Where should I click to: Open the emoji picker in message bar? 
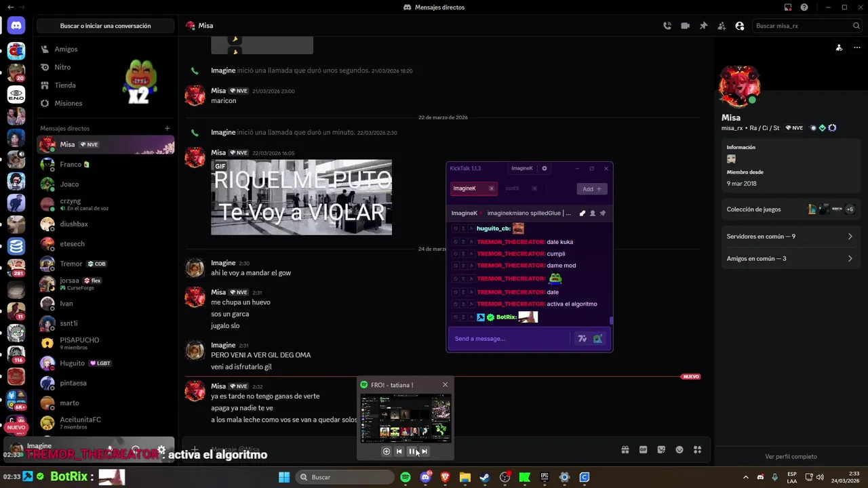click(x=679, y=449)
